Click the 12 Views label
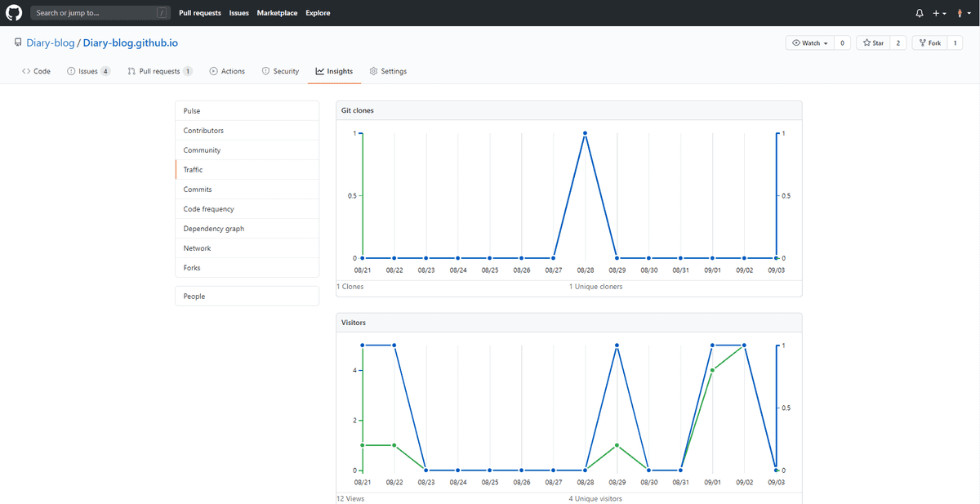Viewport: 980px width, 504px height. point(350,498)
